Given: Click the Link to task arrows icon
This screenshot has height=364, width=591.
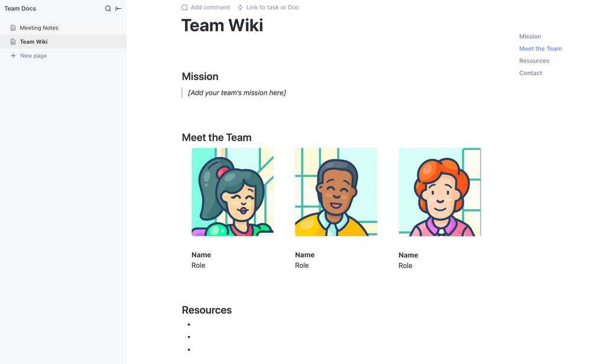Looking at the screenshot, I should [x=239, y=7].
